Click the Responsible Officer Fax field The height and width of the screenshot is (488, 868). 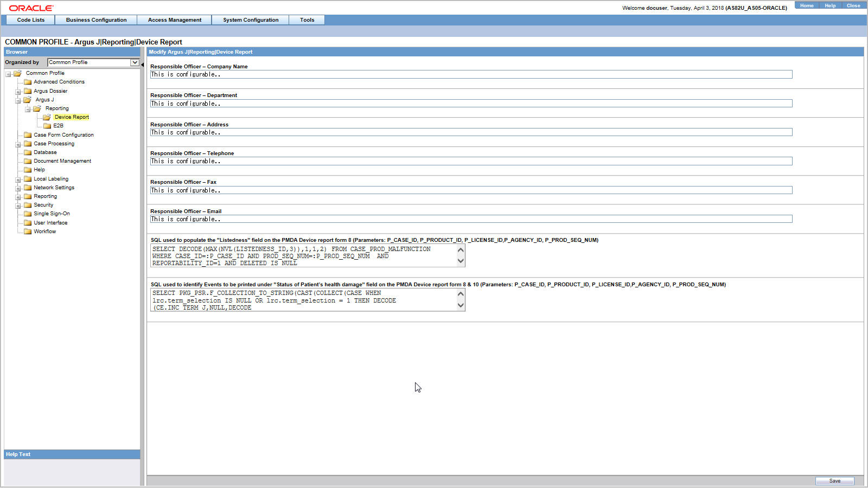(471, 190)
